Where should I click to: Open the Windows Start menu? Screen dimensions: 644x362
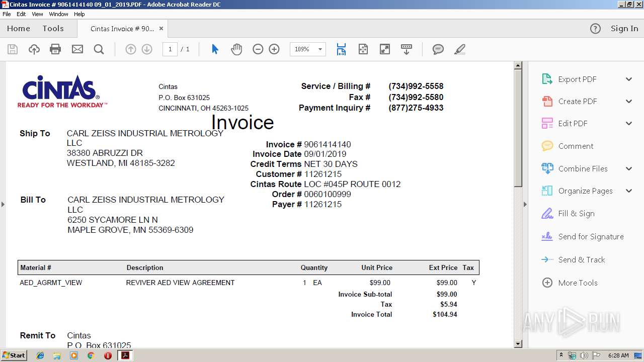click(14, 355)
